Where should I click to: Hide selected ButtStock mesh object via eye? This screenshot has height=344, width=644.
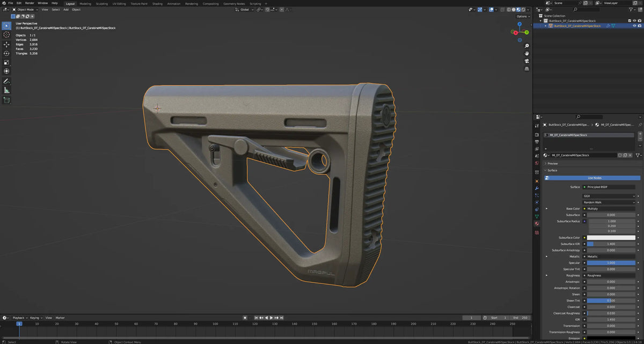634,26
